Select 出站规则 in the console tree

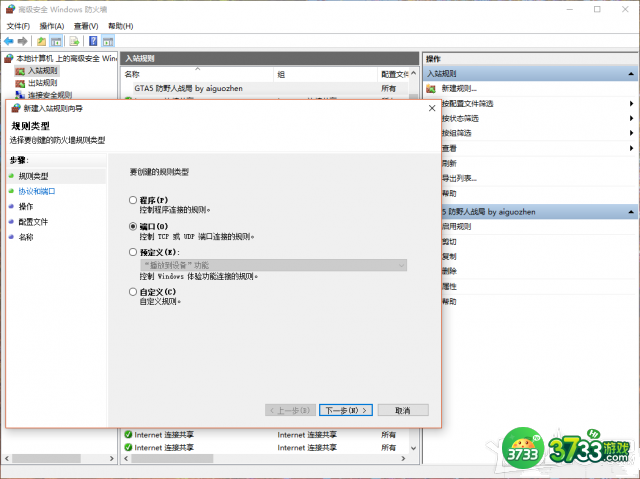coord(43,83)
